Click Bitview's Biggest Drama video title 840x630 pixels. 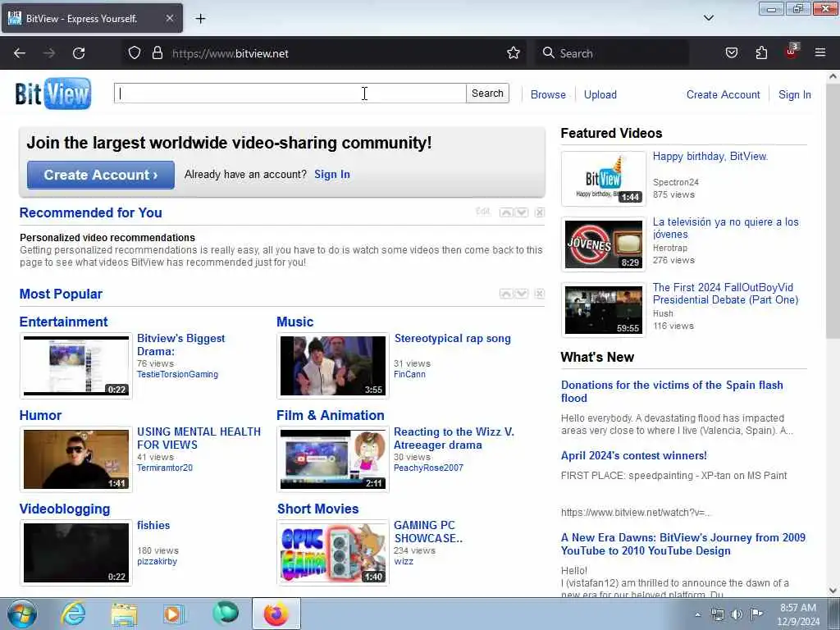pyautogui.click(x=180, y=345)
